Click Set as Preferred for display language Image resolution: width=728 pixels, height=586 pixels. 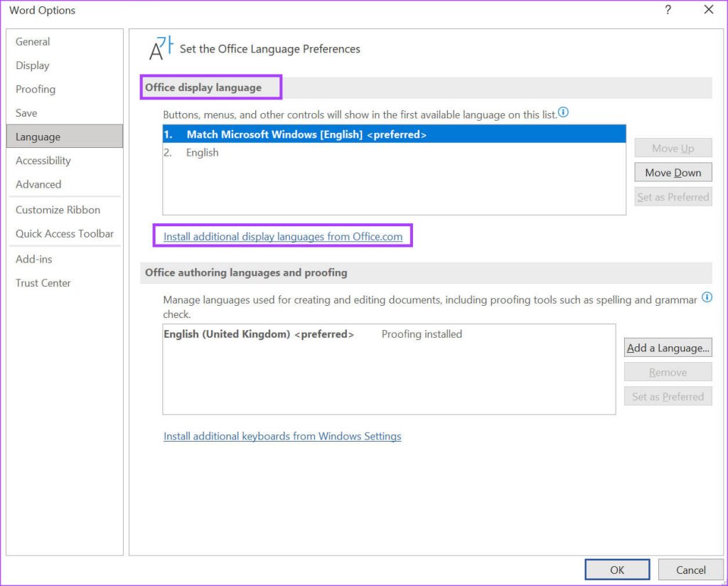(673, 197)
